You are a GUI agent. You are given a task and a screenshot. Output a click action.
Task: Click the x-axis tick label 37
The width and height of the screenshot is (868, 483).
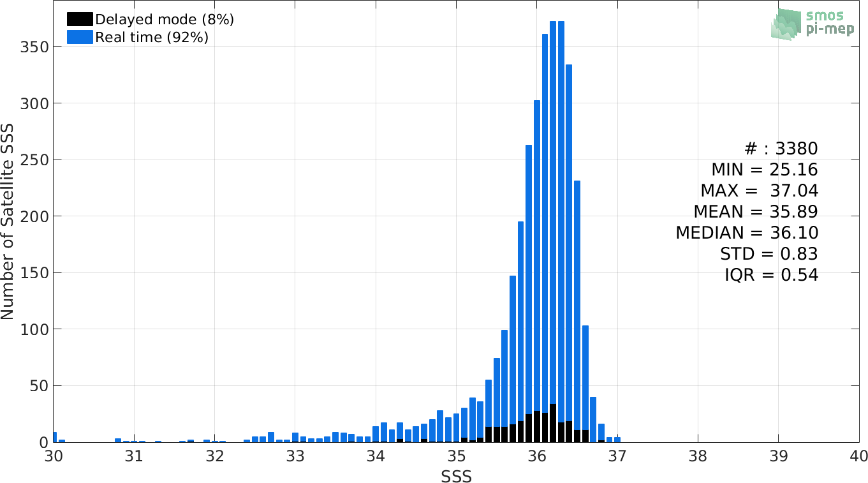pos(617,457)
